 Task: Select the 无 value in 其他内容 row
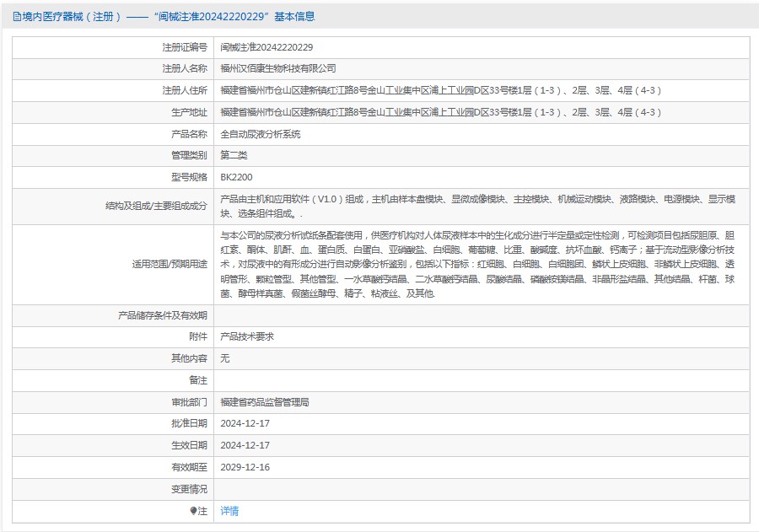point(225,358)
